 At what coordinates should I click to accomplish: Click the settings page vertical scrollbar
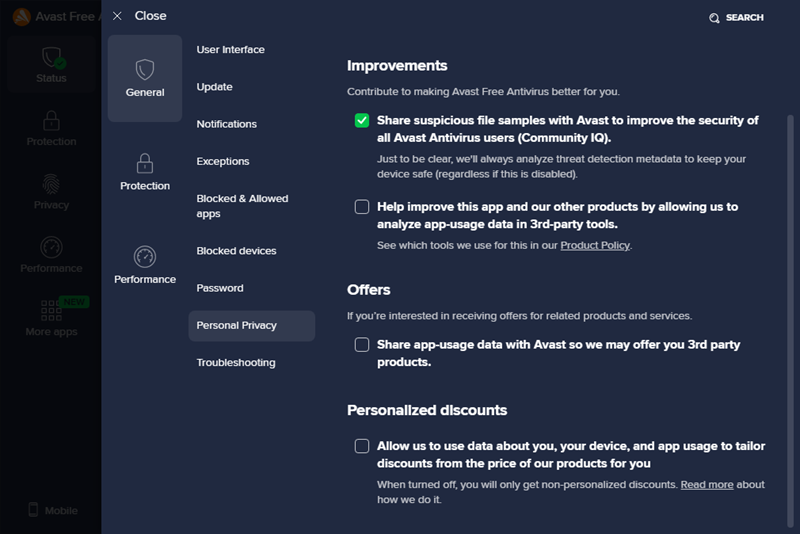[790, 321]
